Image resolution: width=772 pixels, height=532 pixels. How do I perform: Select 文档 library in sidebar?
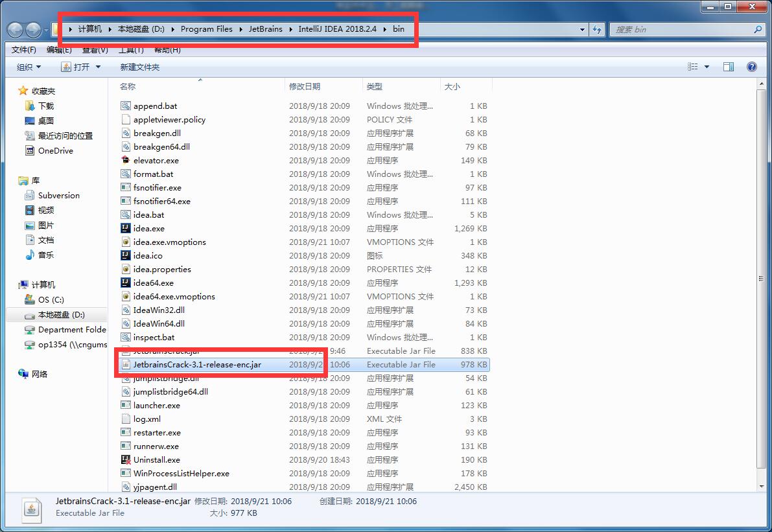(46, 240)
